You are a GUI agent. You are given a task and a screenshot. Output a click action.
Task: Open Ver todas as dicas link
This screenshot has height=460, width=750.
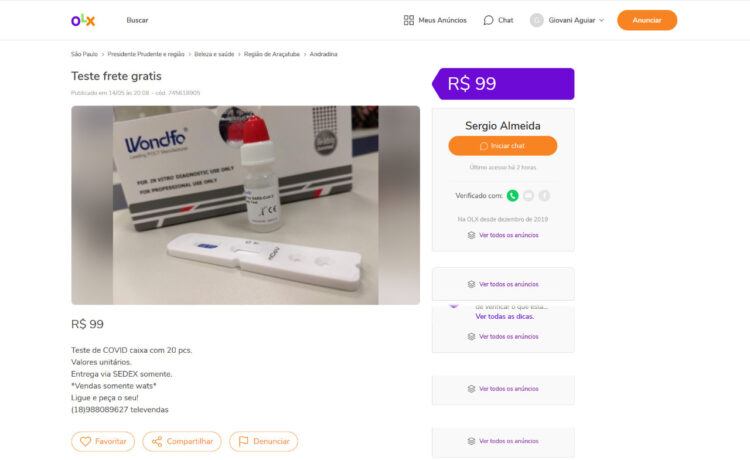(x=504, y=316)
